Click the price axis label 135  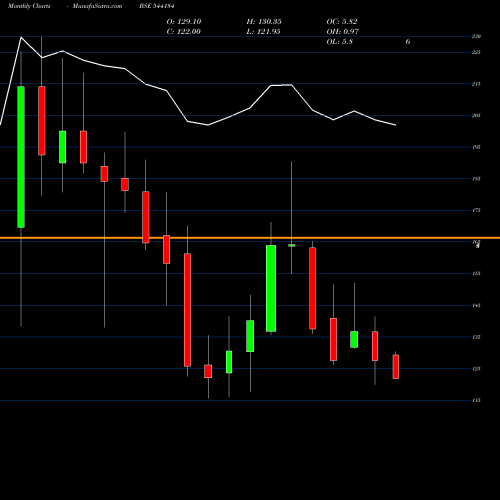point(476,337)
